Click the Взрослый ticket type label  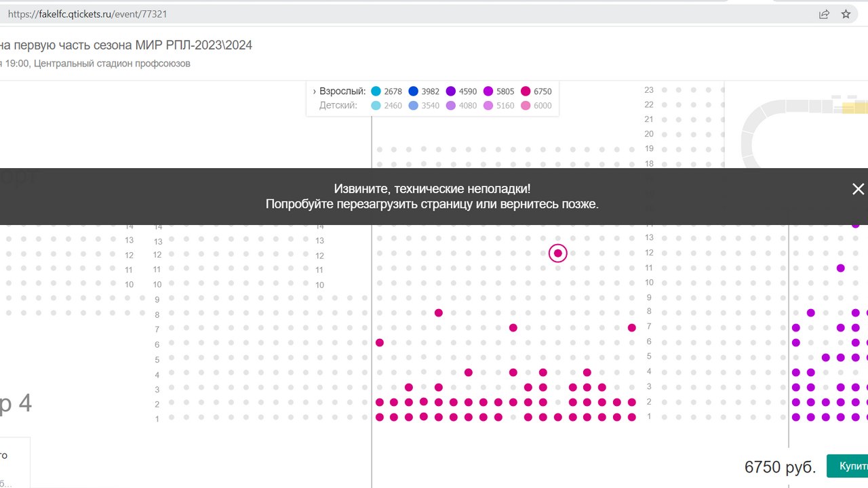(343, 91)
